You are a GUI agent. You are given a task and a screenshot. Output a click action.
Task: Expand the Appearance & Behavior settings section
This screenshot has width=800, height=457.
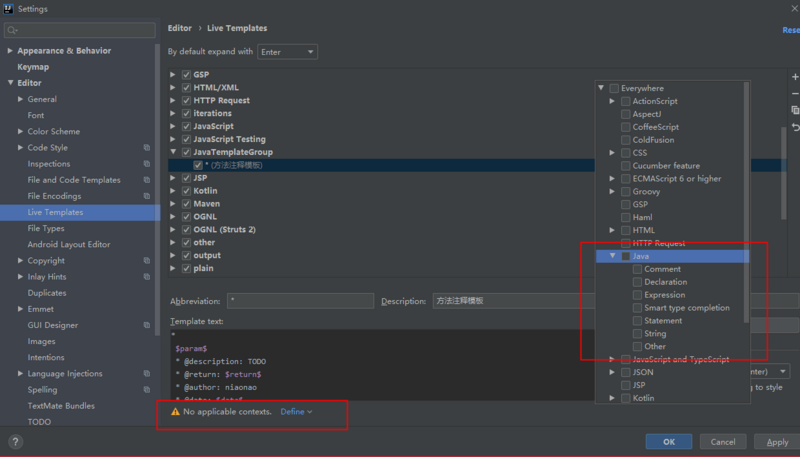(10, 50)
